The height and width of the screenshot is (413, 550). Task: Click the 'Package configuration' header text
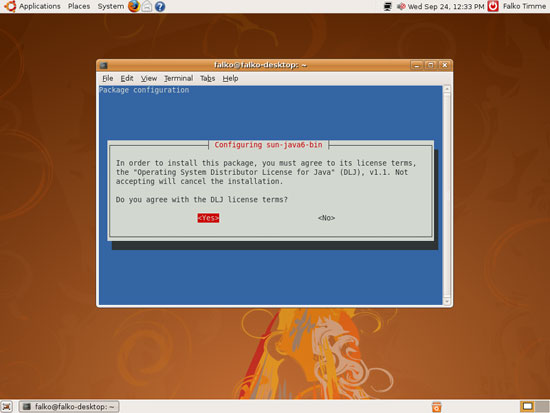144,90
